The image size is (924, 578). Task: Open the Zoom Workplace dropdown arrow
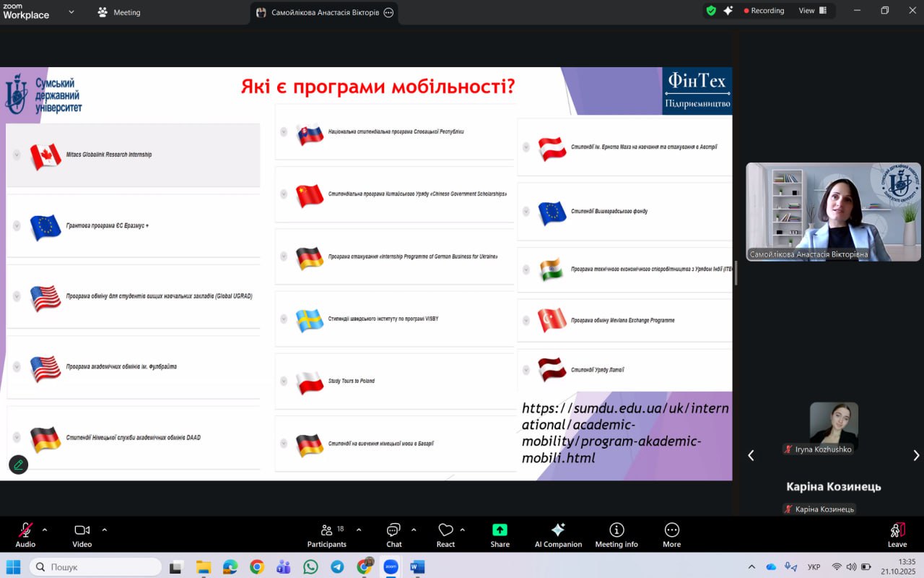pyautogui.click(x=71, y=12)
